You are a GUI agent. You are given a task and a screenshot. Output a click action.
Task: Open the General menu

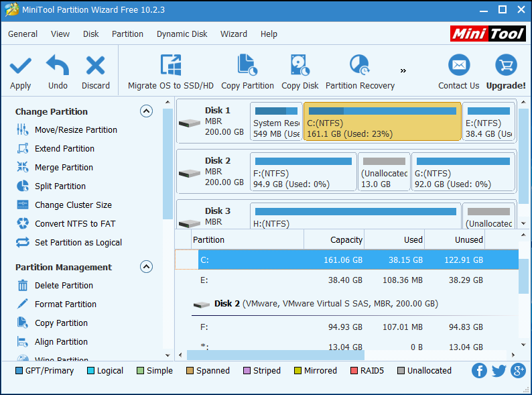click(23, 34)
